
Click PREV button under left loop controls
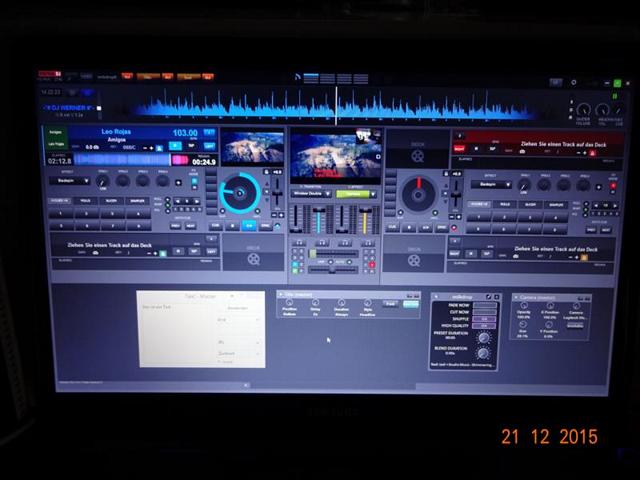click(x=176, y=226)
